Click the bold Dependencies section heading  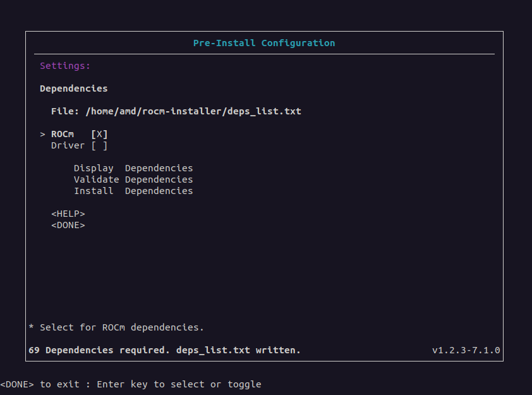click(x=73, y=88)
